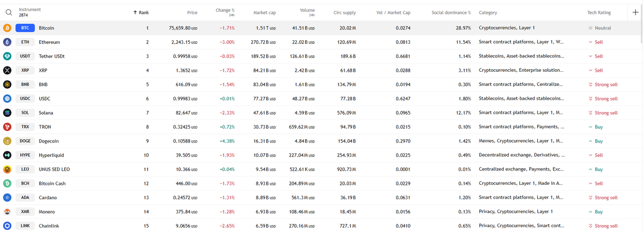
Task: Open the BNB ticker badge
Action: (x=25, y=85)
